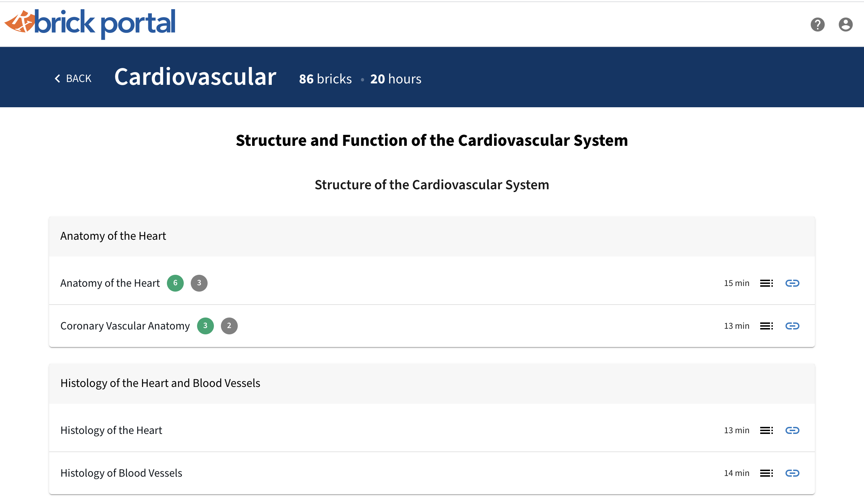
Task: Open outline list icon for Anatomy of the Heart
Action: (767, 283)
